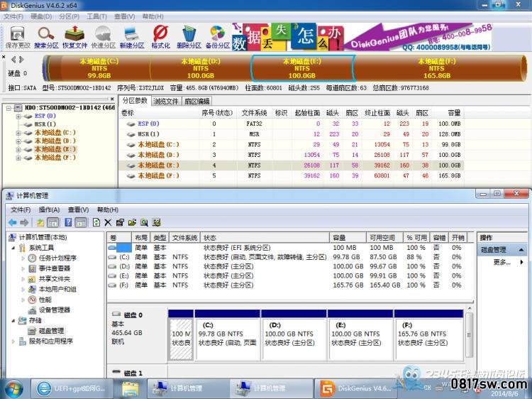Open the Windows Start orb
This screenshot has width=532, height=399.
pos(14,388)
